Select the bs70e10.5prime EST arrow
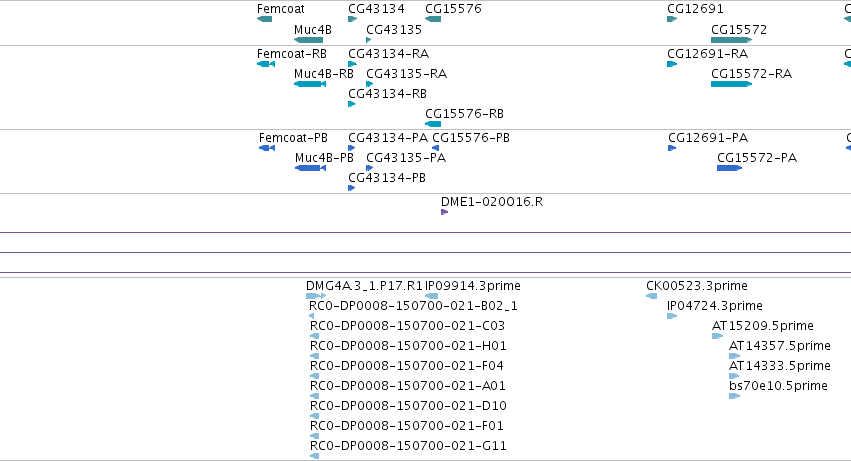Screen dimensions: 851x461 734,396
